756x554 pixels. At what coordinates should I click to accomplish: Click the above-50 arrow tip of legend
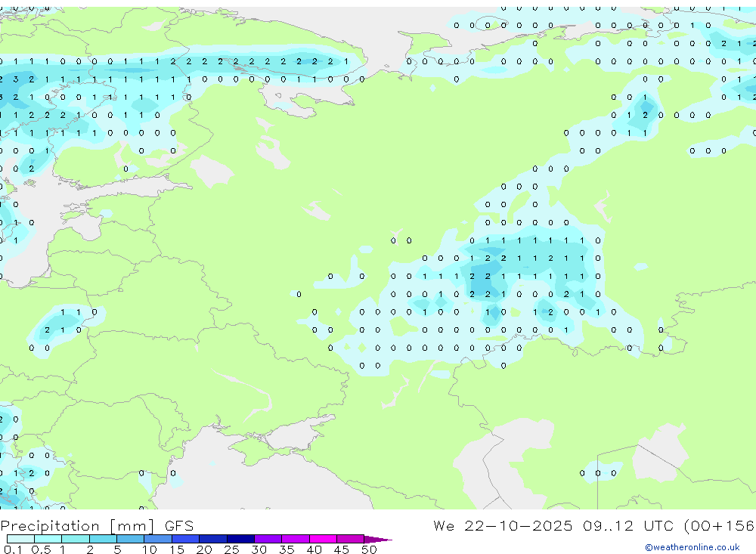click(x=378, y=539)
